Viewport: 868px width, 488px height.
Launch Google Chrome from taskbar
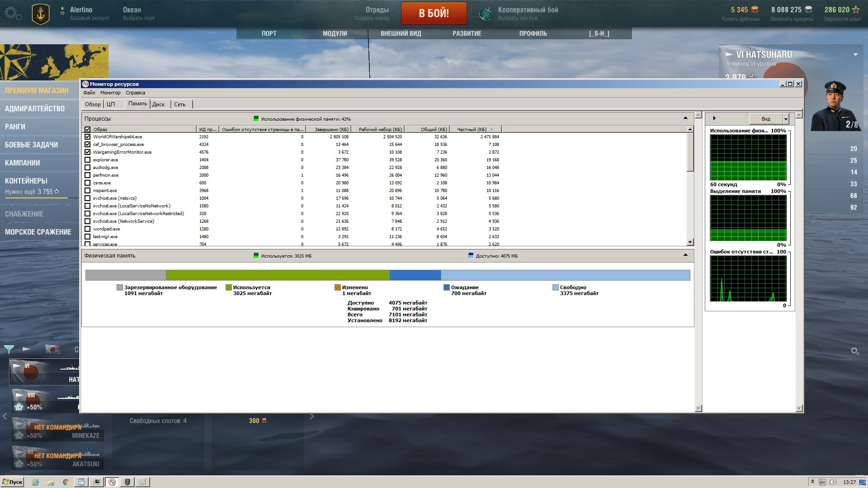(66, 482)
